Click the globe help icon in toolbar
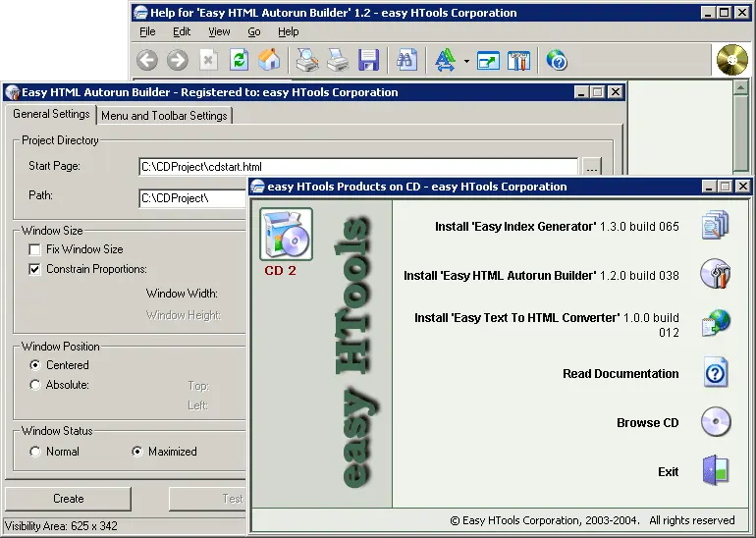This screenshot has height=538, width=756. click(557, 61)
